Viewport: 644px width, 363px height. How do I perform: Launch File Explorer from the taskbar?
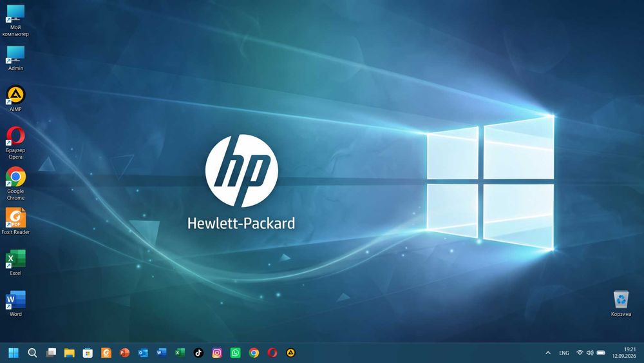[x=70, y=353]
